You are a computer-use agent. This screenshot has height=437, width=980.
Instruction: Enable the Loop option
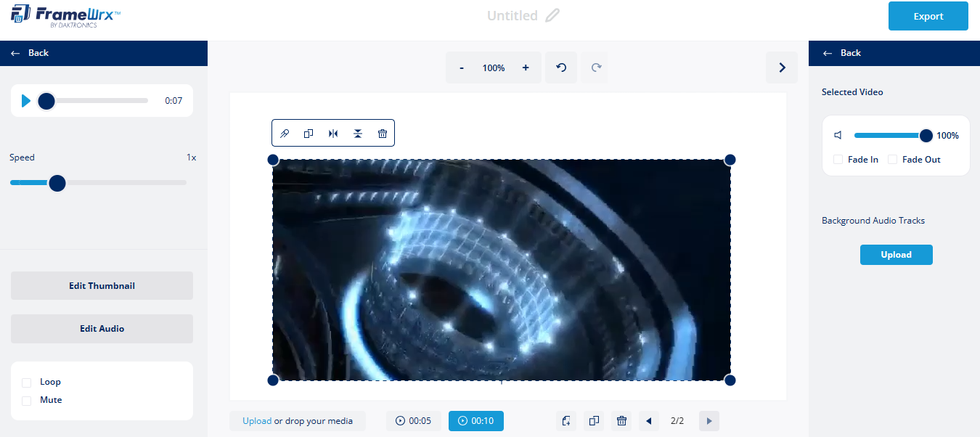pyautogui.click(x=26, y=381)
